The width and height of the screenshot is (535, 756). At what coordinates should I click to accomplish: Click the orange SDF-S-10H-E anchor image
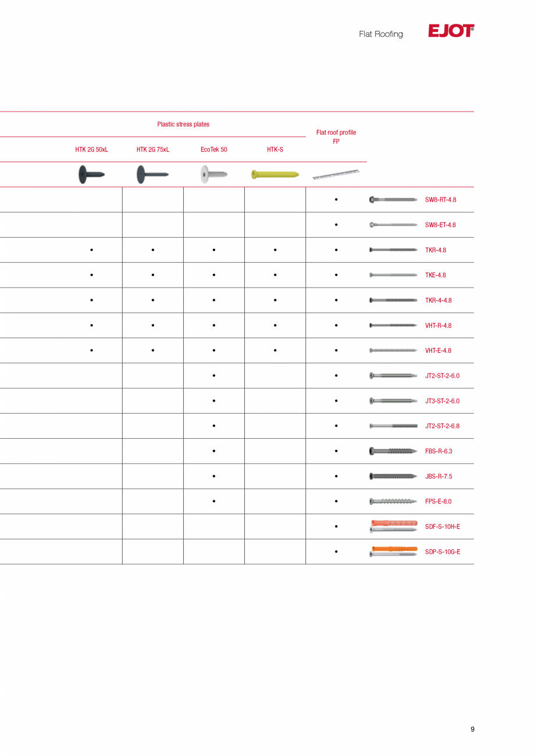tap(393, 526)
